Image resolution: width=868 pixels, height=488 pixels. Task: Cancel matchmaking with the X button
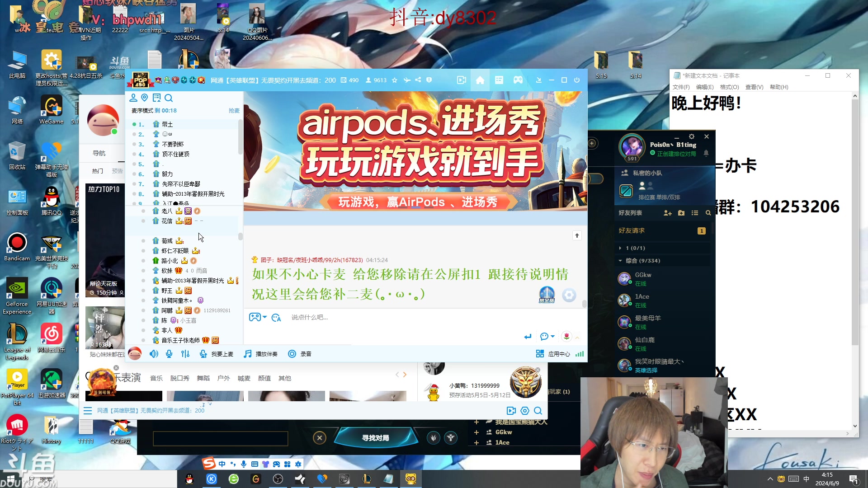click(319, 437)
